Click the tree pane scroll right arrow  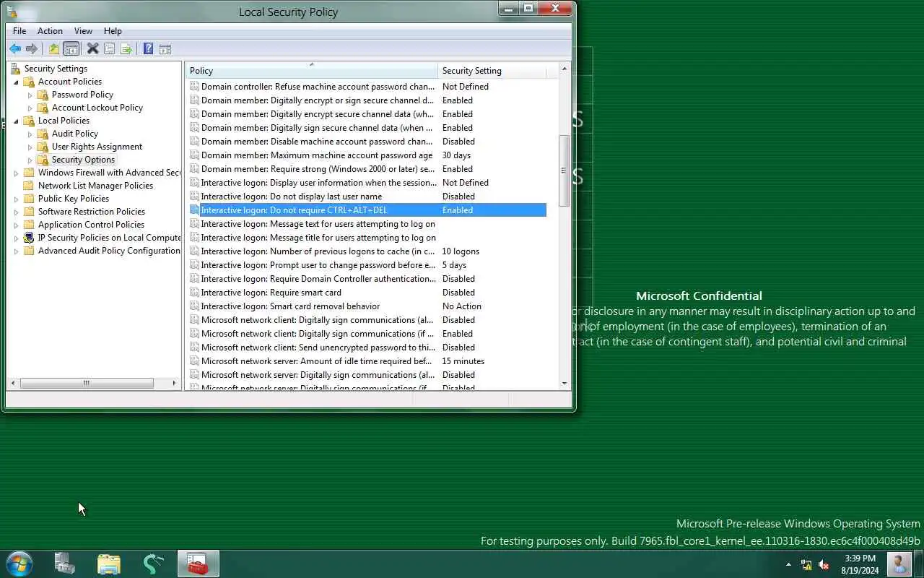click(x=175, y=383)
